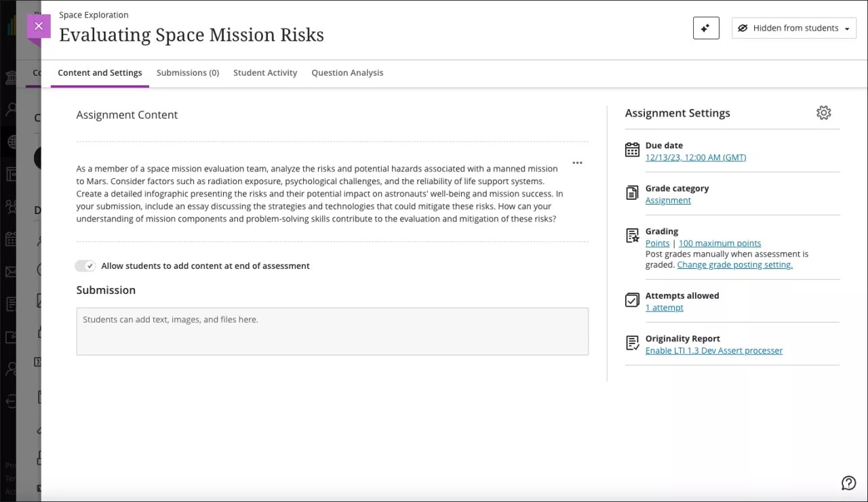The height and width of the screenshot is (502, 868).
Task: Edit attempts allowed via 1 attempt link
Action: point(664,307)
